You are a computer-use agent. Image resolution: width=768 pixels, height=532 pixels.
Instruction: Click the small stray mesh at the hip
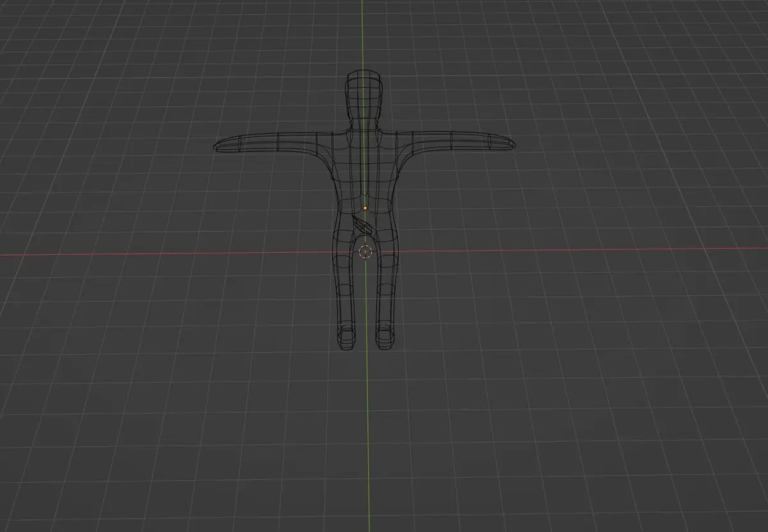(x=362, y=225)
